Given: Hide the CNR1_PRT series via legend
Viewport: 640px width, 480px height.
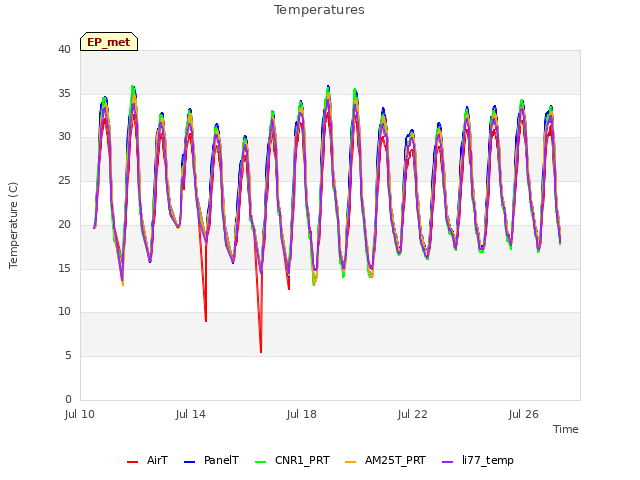Looking at the screenshot, I should click(292, 460).
